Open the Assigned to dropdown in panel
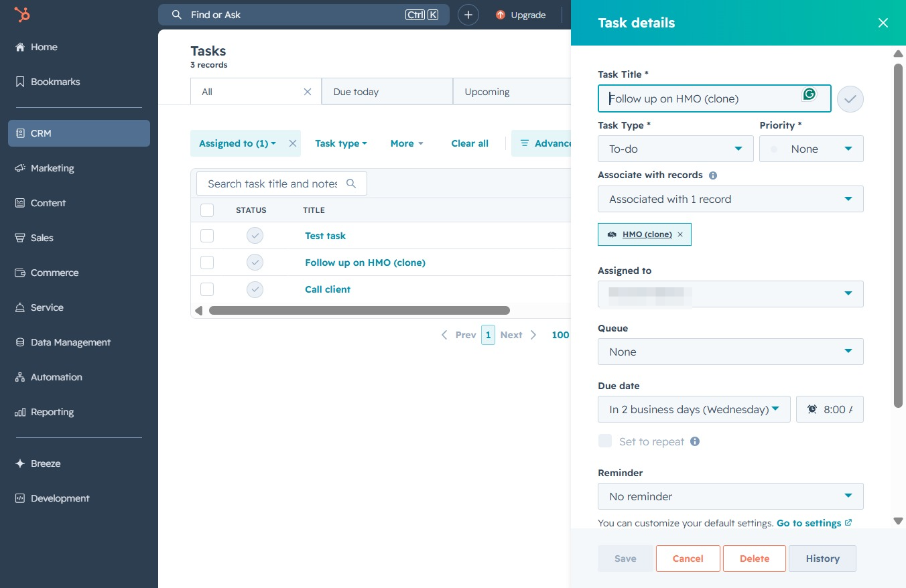 730,294
